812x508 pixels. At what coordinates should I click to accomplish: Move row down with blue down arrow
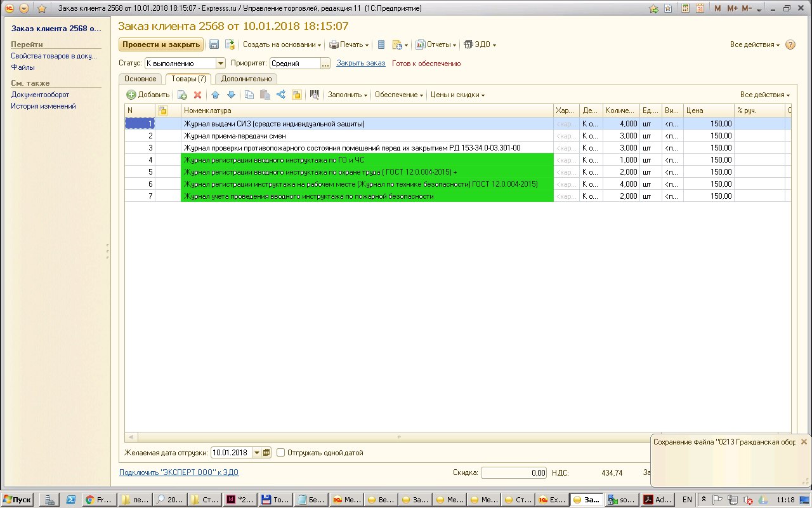point(231,95)
